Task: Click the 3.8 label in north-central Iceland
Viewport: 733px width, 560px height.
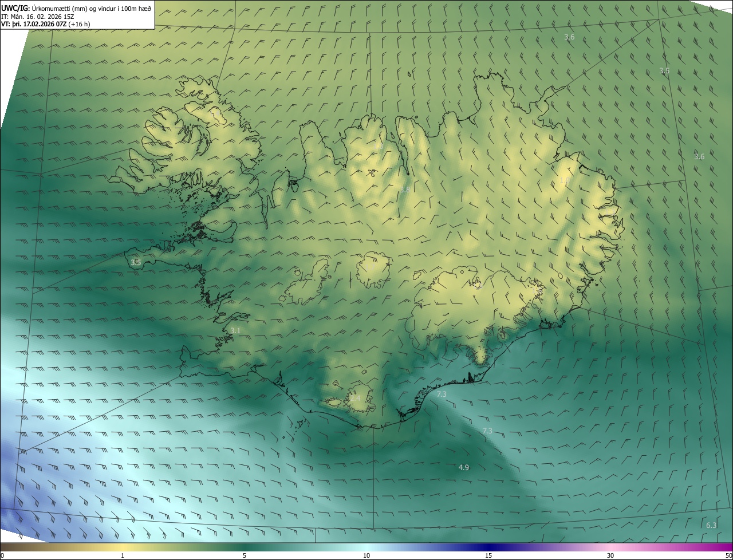Action: (x=404, y=190)
